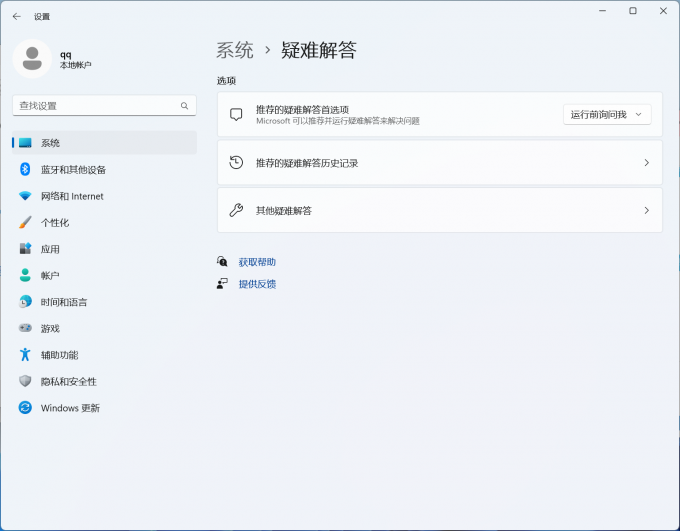Close the 设置 window
Screen dimensions: 680x531
pyautogui.click(x=663, y=11)
